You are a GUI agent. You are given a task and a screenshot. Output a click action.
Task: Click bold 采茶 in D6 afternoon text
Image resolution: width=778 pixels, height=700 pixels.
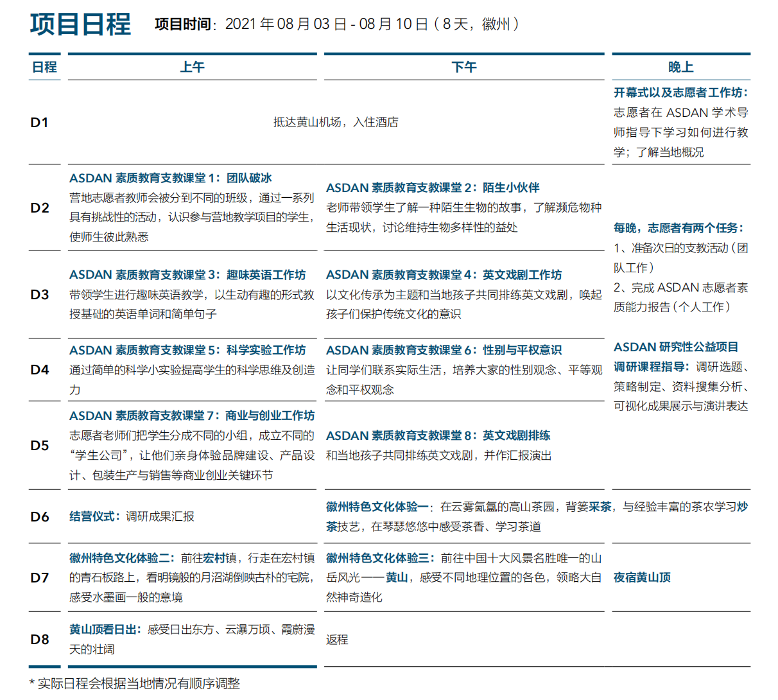pyautogui.click(x=600, y=507)
